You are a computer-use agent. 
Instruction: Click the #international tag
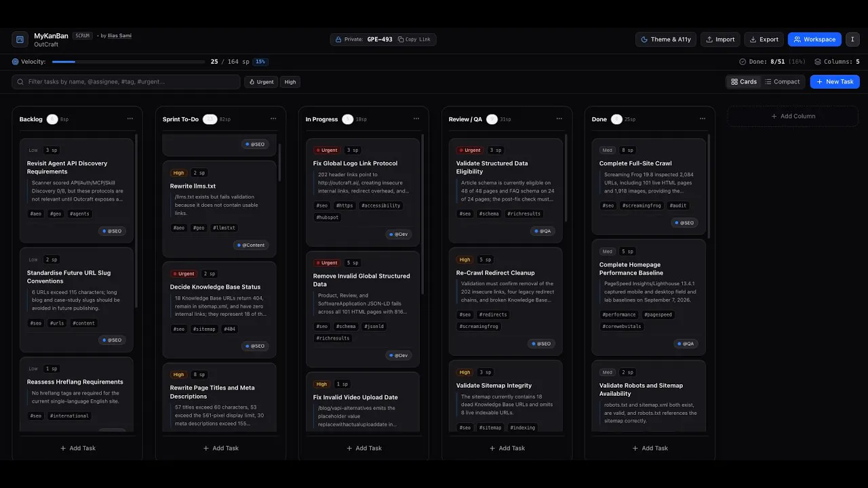point(69,416)
